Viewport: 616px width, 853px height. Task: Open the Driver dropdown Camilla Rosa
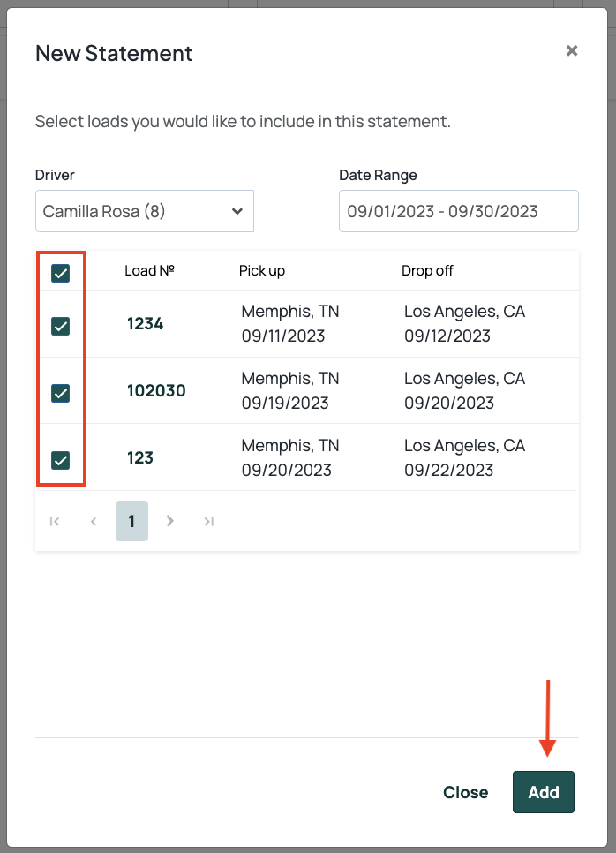(145, 211)
